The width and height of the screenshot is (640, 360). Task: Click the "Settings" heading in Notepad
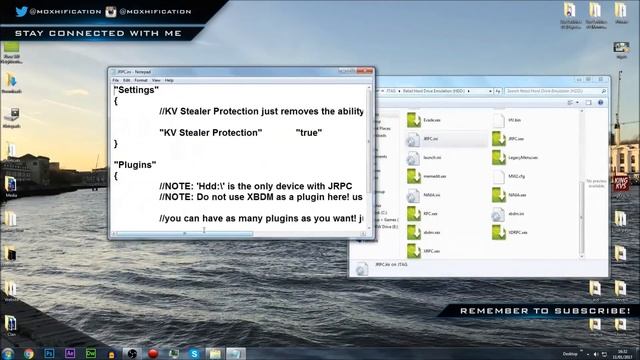pos(136,90)
